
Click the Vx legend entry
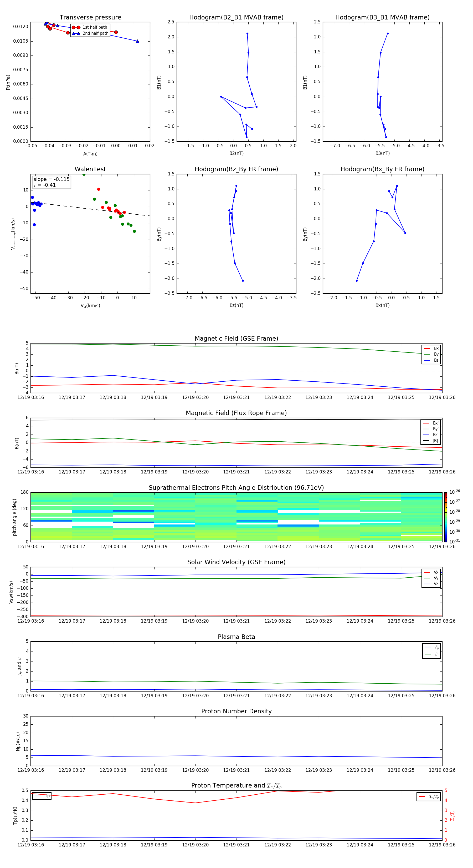(431, 573)
